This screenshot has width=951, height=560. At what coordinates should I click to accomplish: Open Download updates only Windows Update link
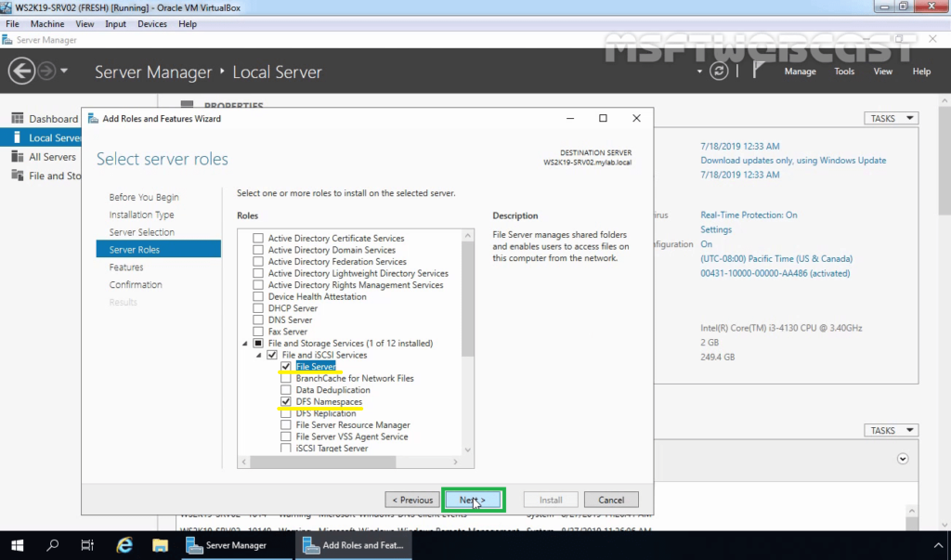click(x=793, y=160)
